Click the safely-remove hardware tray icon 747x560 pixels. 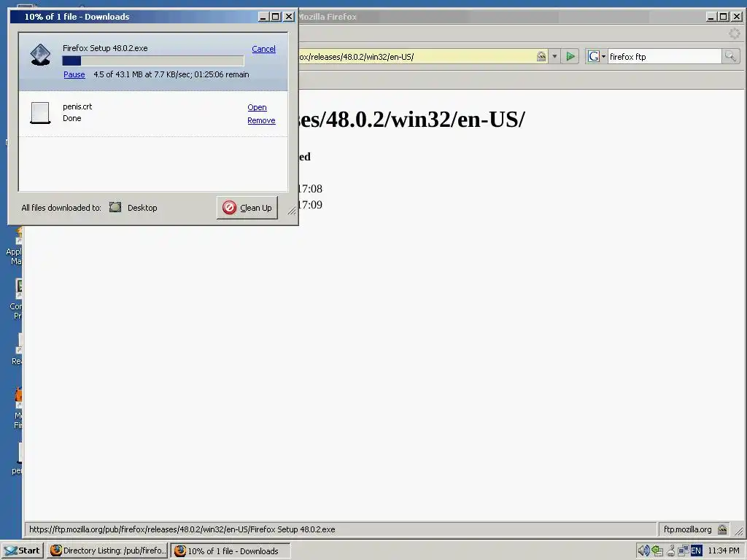(657, 551)
